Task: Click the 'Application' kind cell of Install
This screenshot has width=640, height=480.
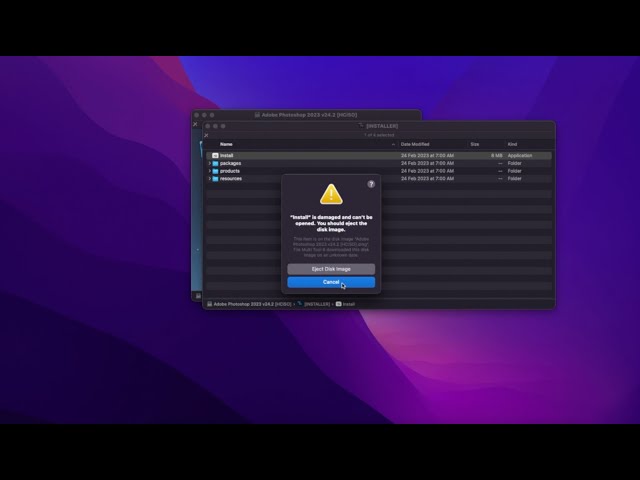Action: pyautogui.click(x=520, y=156)
